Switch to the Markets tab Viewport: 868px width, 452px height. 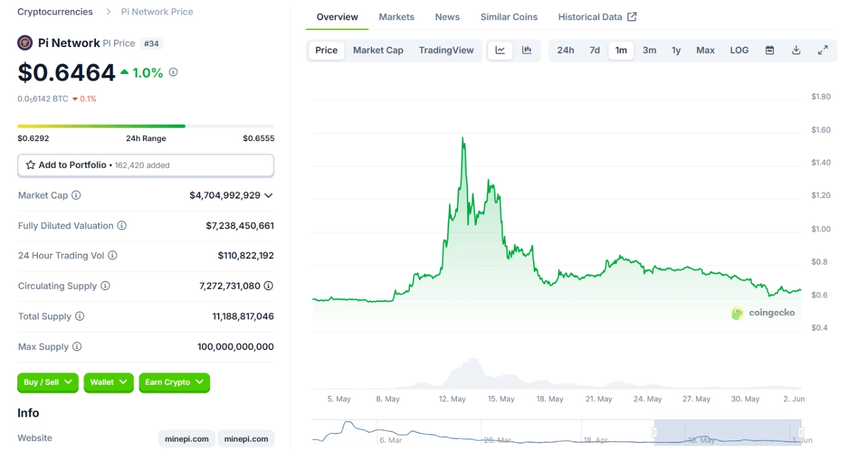coord(396,17)
